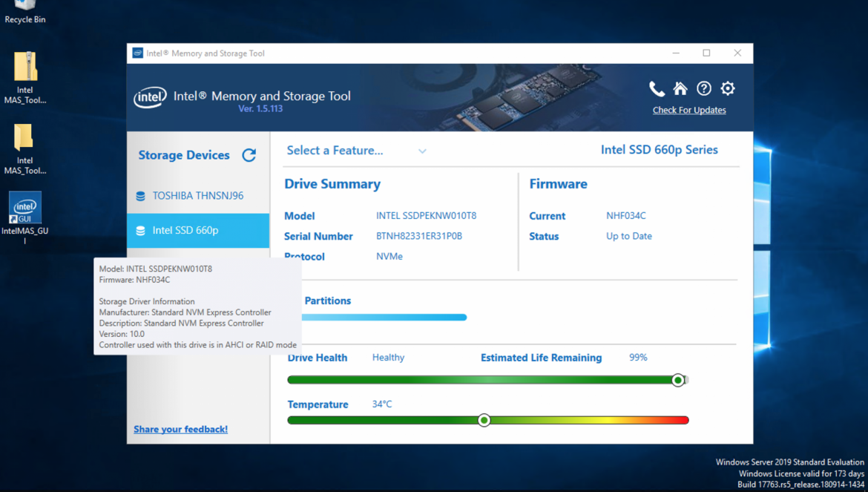
Task: Open the help question mark icon
Action: click(x=704, y=88)
